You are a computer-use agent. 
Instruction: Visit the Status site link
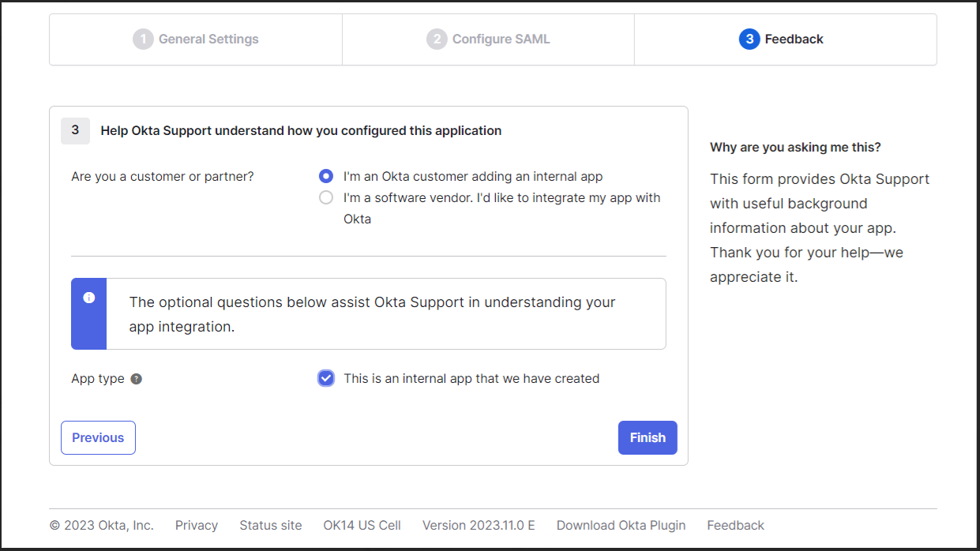[x=271, y=525]
